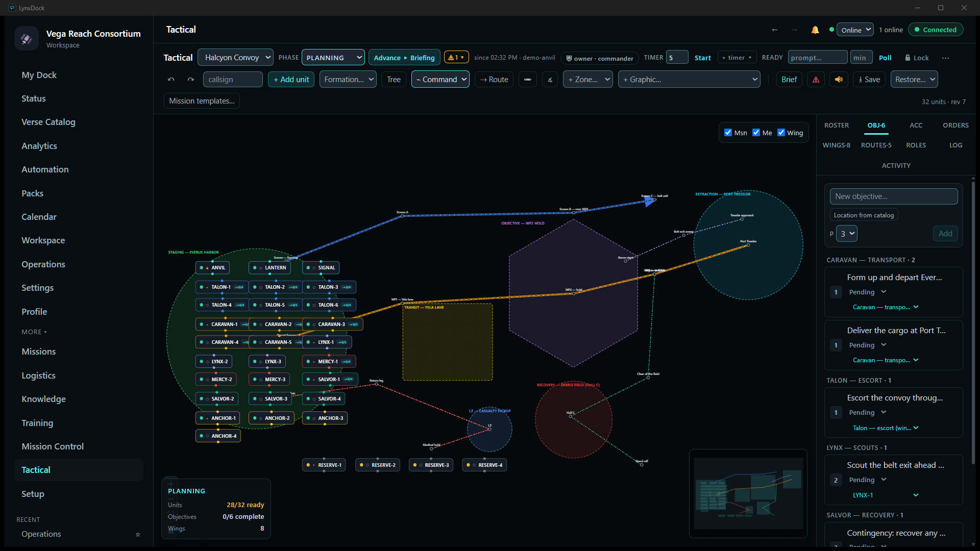Toggle the Msn checkbox
980x551 pixels.
pyautogui.click(x=728, y=133)
